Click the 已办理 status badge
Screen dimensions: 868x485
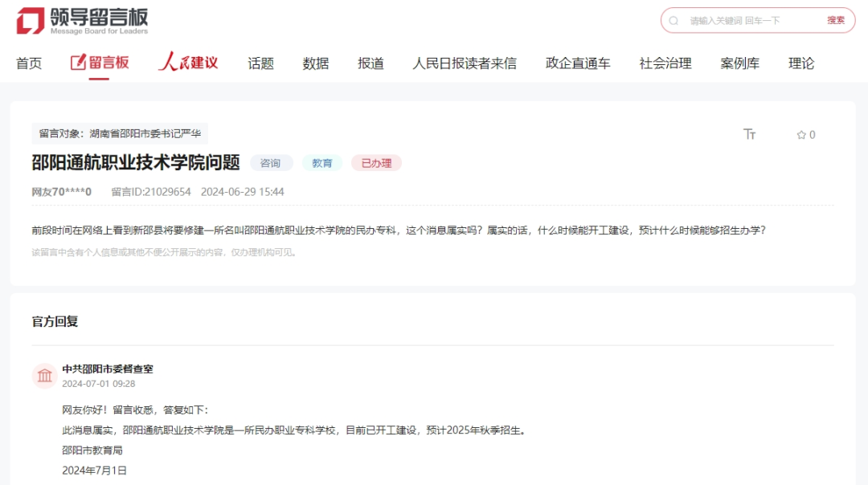pyautogui.click(x=375, y=163)
